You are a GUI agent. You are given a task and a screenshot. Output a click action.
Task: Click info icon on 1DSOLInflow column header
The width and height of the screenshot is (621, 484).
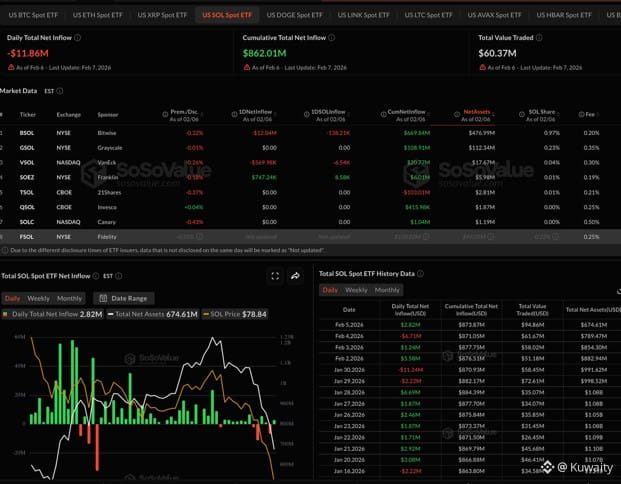click(307, 115)
